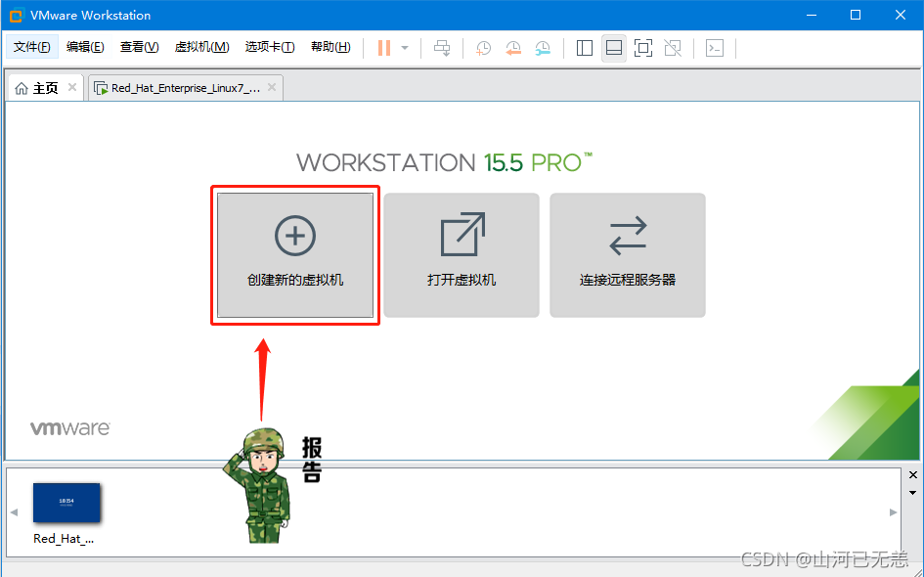924x577 pixels.
Task: Minimize the VMware Workstation window
Action: click(811, 16)
